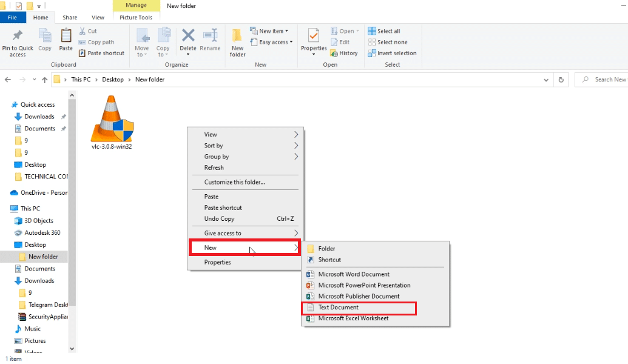Click Undo Copy in context menu
628x364 pixels.
pos(245,218)
